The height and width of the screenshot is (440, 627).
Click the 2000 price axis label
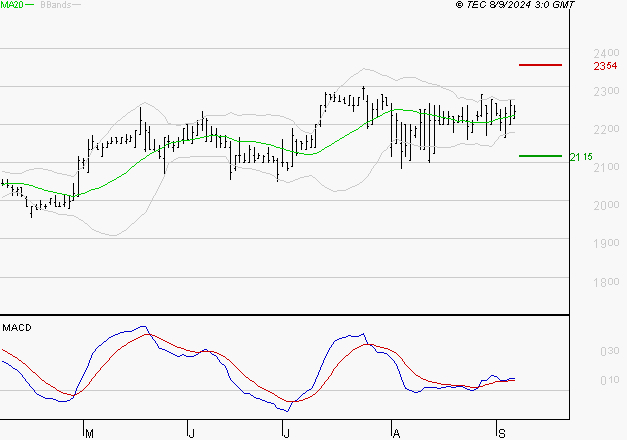[x=606, y=205]
